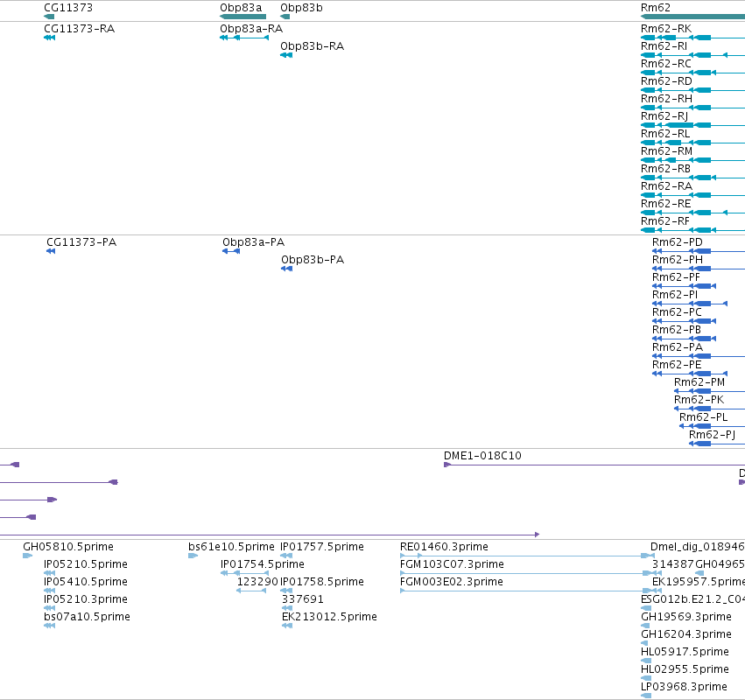Click EST LP03968.3prime
Screen dimensions: 745x700
tap(684, 688)
